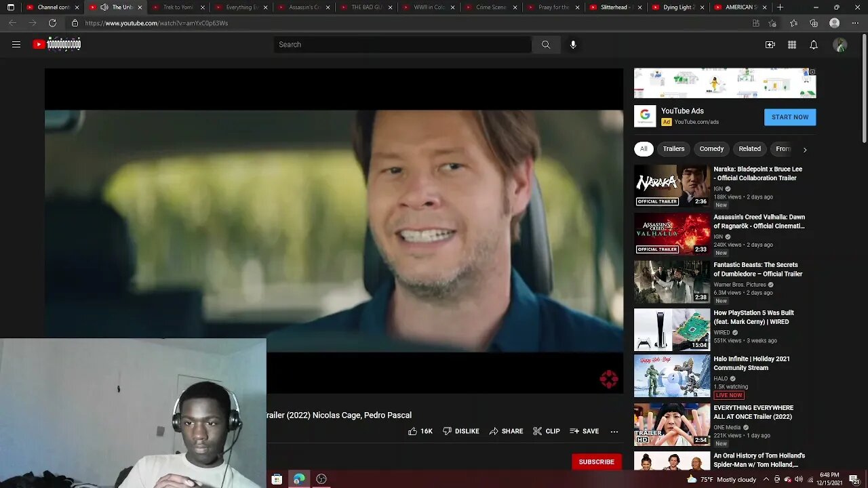Select the browser address bar URL
Viewport: 868px width, 488px height.
[x=156, y=23]
